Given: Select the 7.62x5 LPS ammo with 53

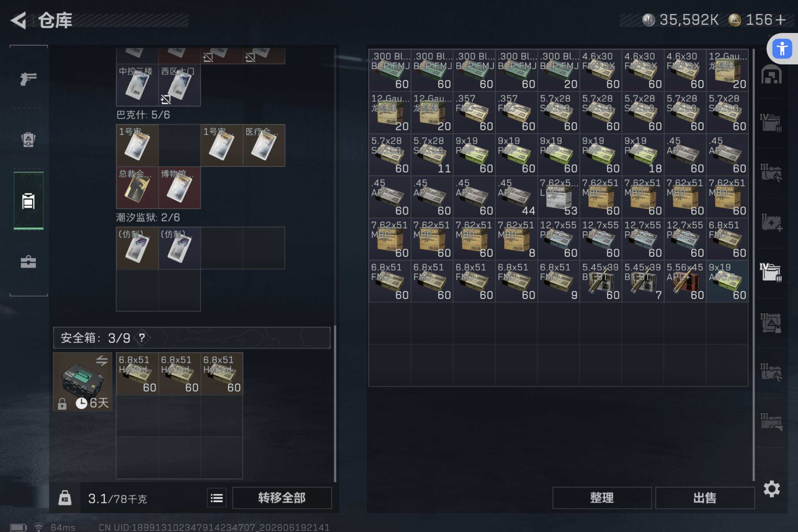Looking at the screenshot, I should tap(559, 197).
